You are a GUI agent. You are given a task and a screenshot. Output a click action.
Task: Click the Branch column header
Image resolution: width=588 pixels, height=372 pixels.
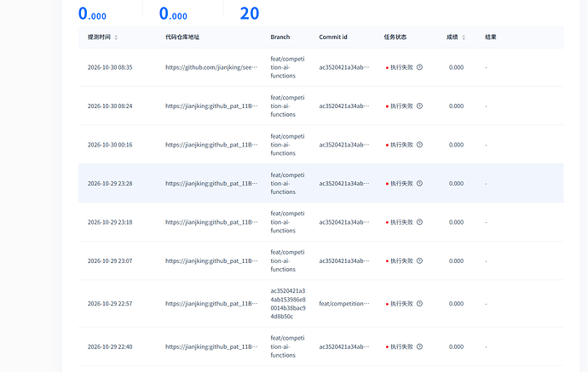[x=280, y=37]
